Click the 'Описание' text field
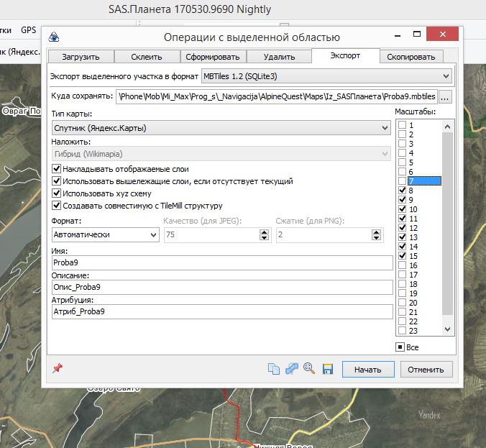The height and width of the screenshot is (448, 486). click(222, 288)
